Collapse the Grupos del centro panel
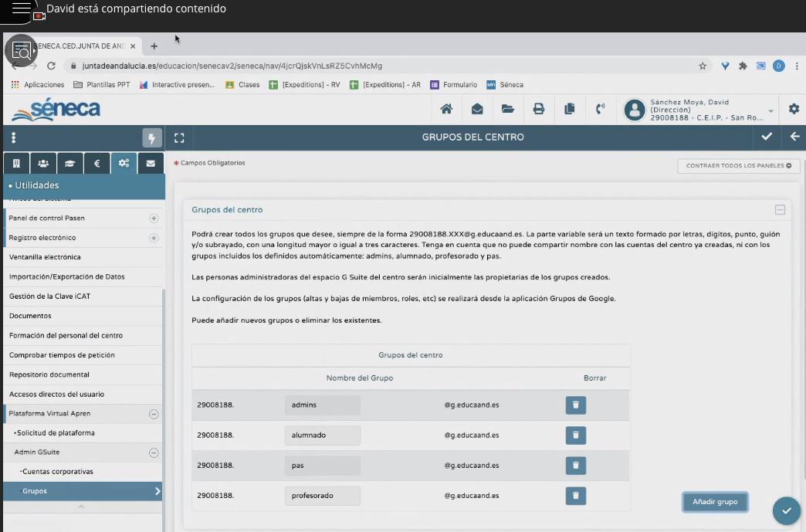This screenshot has width=806, height=532. [781, 210]
